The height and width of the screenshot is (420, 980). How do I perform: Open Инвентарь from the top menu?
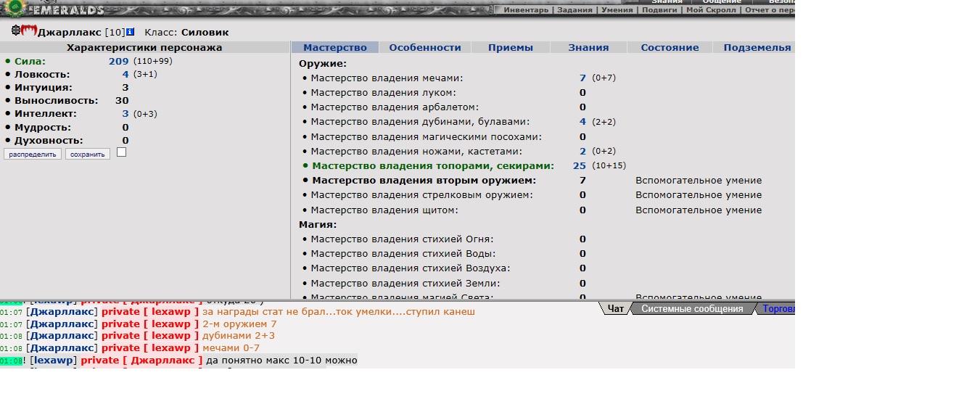click(x=527, y=10)
